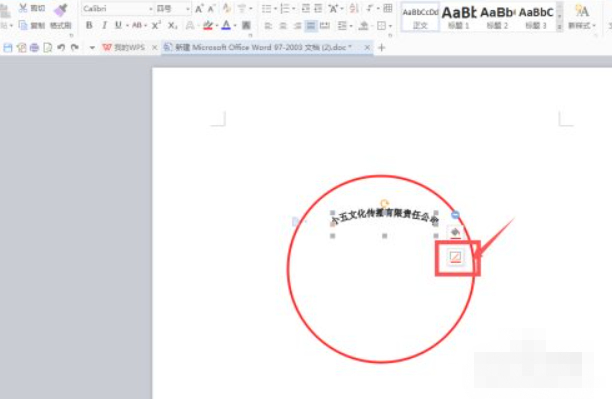Click the Chinese layout A icon
Viewport: 612px width, 399px height.
pos(334,9)
